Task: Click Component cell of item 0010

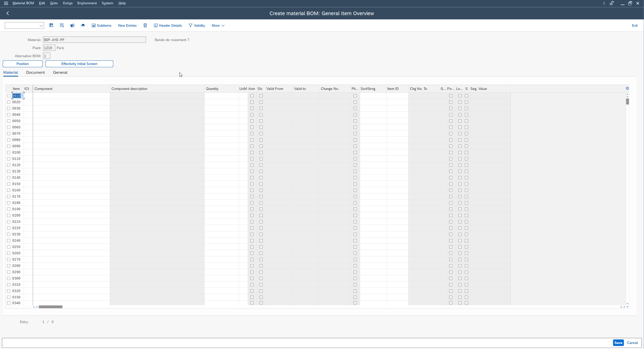Action: click(x=71, y=96)
